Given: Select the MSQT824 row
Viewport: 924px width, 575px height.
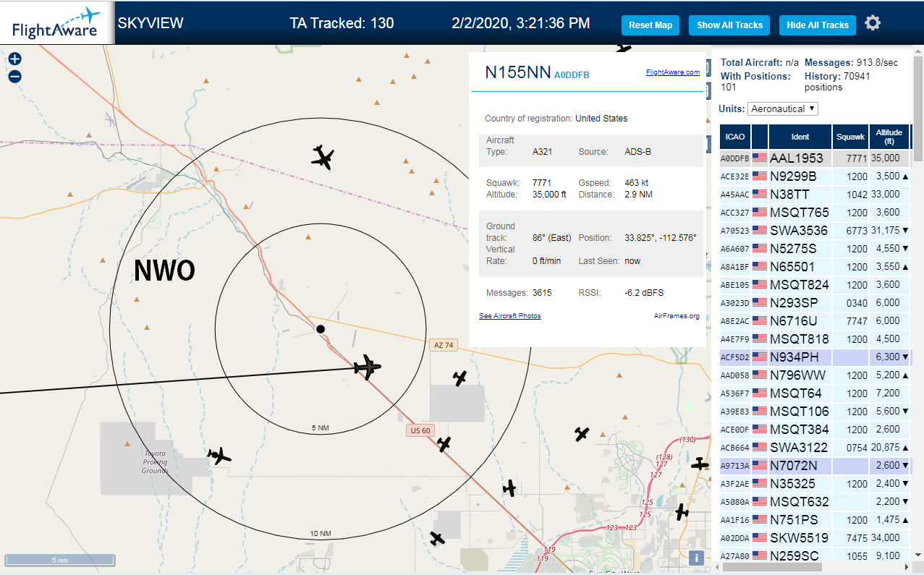Looking at the screenshot, I should tap(815, 285).
